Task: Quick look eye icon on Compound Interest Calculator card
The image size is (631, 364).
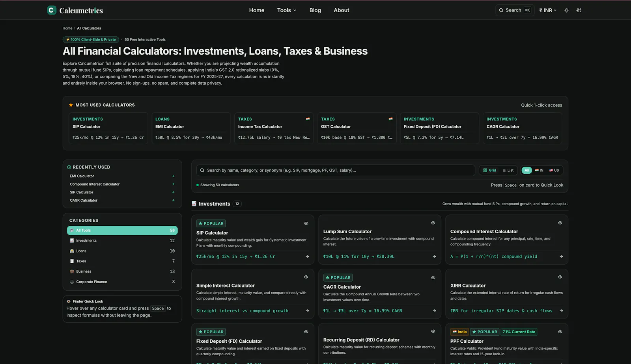Action: [560, 223]
